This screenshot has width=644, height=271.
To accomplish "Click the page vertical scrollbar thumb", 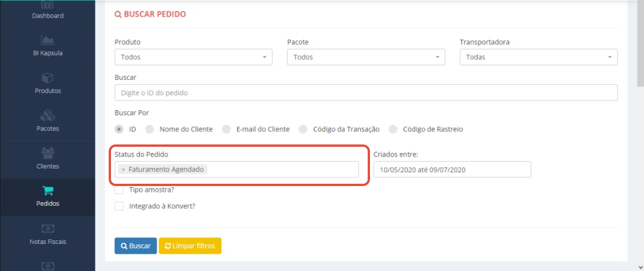I will [x=641, y=43].
